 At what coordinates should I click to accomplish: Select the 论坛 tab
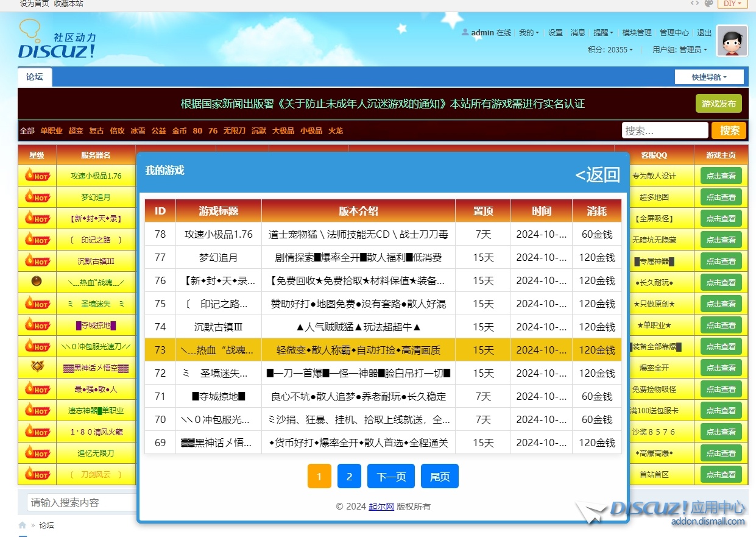pyautogui.click(x=35, y=77)
